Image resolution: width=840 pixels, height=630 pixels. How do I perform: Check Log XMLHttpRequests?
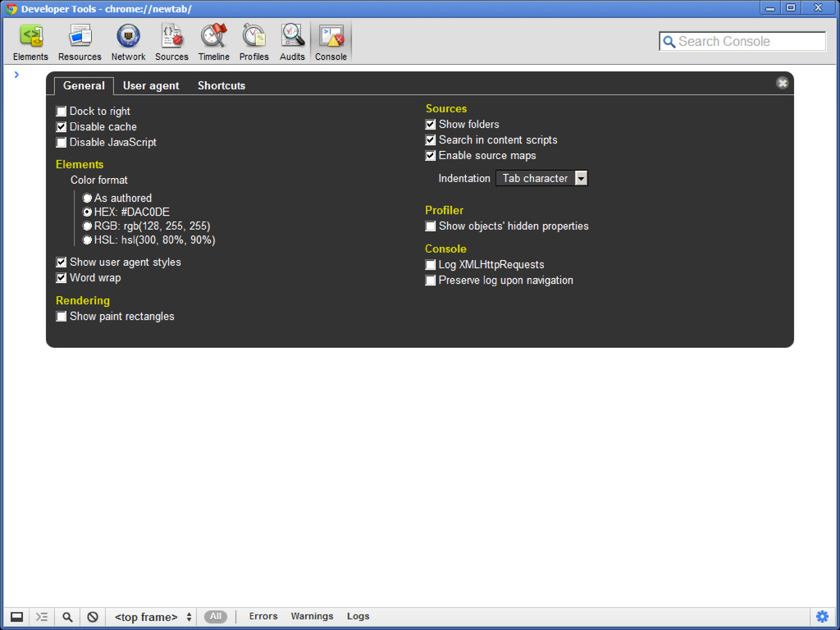[x=430, y=265]
